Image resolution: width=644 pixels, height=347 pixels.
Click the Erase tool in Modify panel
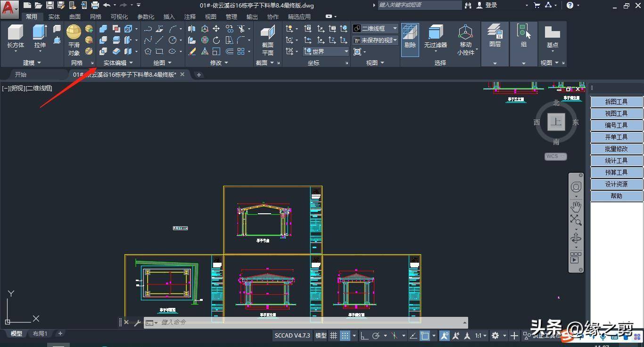[x=192, y=51]
